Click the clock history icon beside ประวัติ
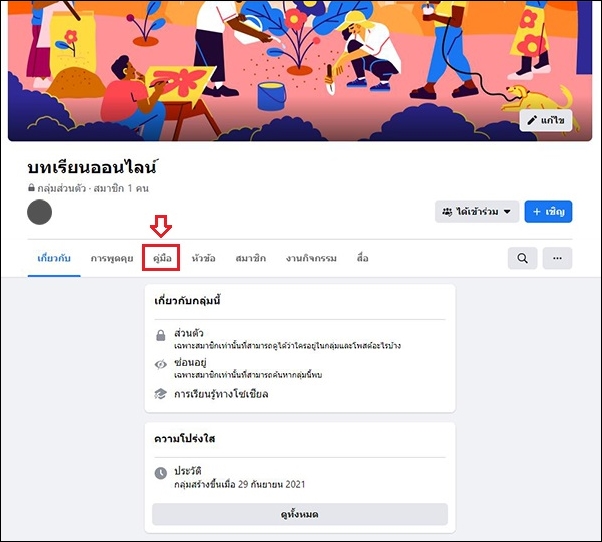 (x=160, y=473)
